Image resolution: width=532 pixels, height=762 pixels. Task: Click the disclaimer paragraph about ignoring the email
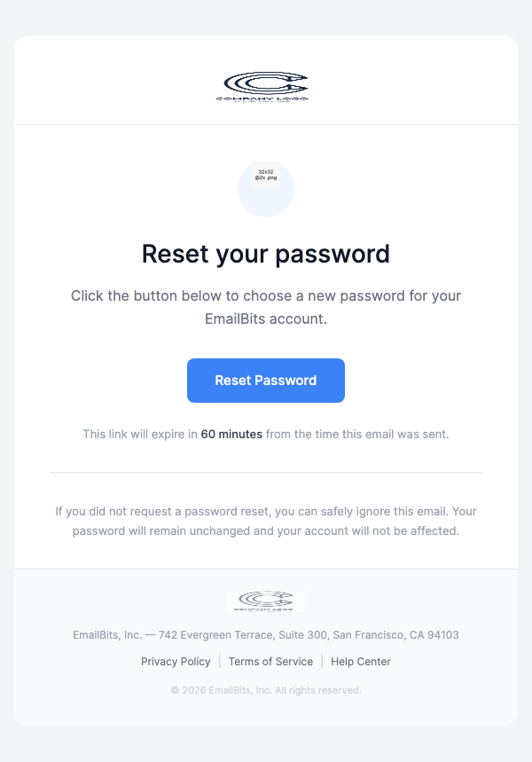coord(265,521)
